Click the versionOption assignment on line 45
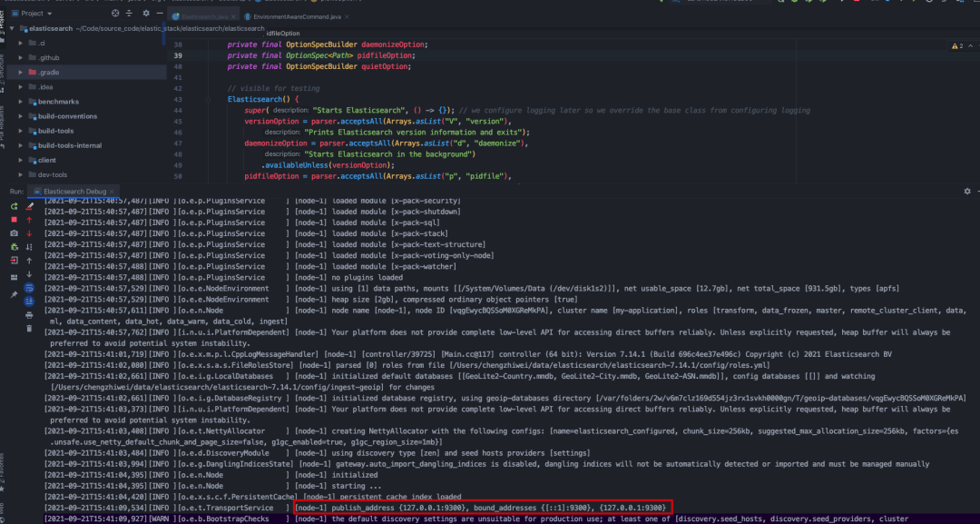This screenshot has width=980, height=524. point(377,122)
